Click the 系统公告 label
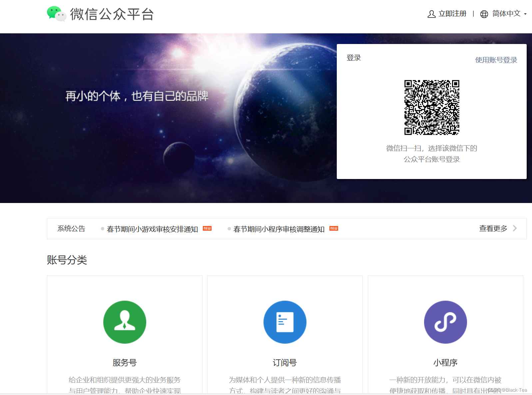Image resolution: width=532 pixels, height=395 pixels. [71, 229]
